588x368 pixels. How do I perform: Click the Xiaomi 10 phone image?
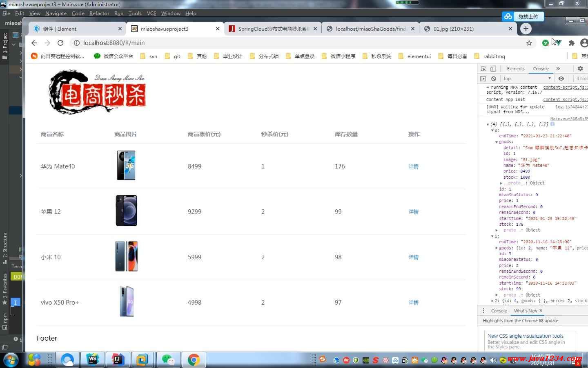click(x=126, y=256)
